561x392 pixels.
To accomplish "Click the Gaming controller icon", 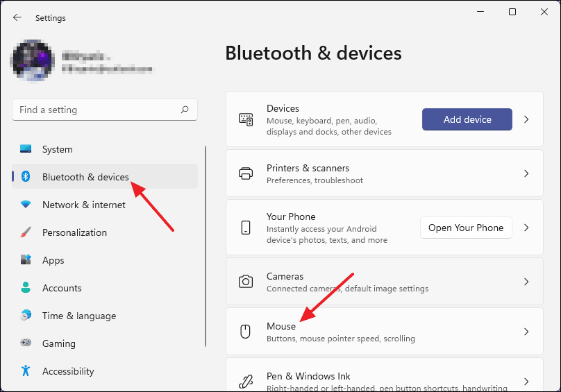I will [x=26, y=343].
